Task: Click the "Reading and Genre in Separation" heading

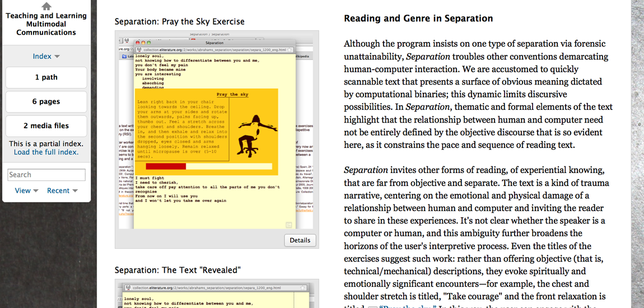Action: pyautogui.click(x=418, y=18)
